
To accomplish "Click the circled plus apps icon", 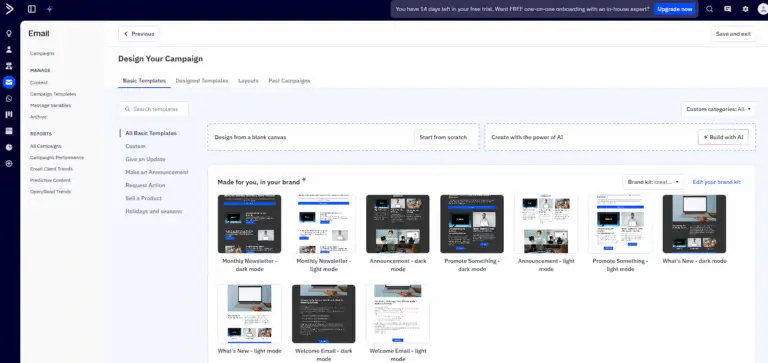I will (x=9, y=164).
